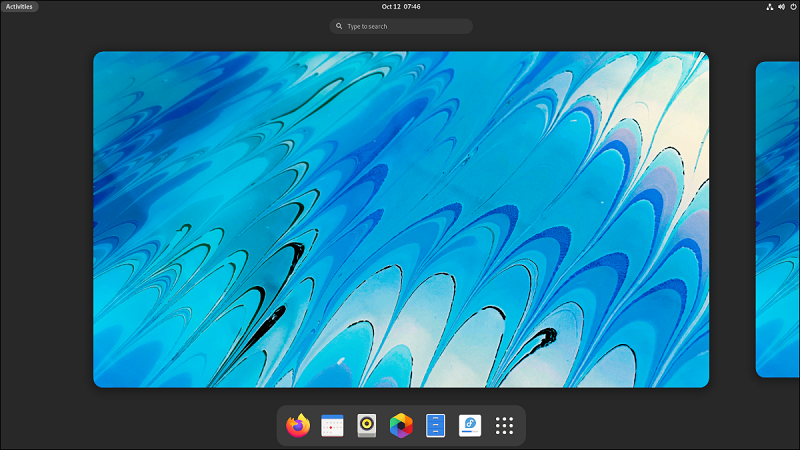Select the current workspace preview
This screenshot has width=800, height=450.
click(x=400, y=219)
